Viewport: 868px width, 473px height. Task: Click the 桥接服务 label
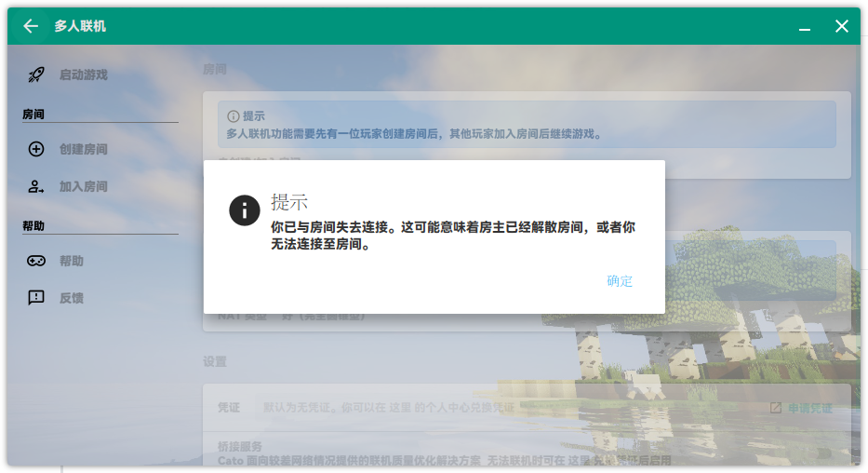coord(240,446)
